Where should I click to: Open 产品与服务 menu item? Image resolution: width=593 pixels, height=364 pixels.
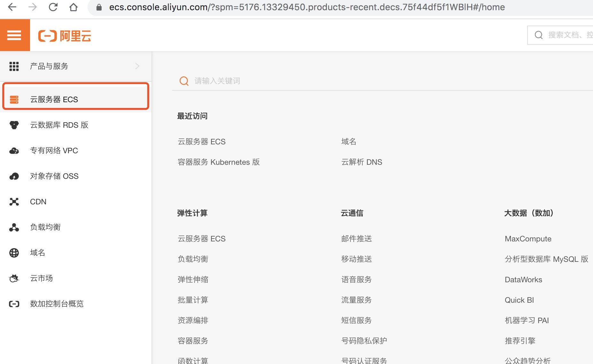pyautogui.click(x=76, y=66)
